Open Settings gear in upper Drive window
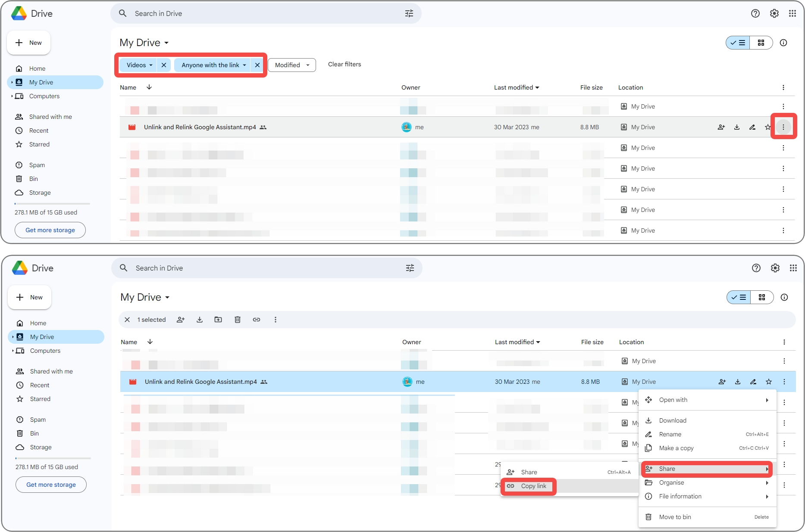This screenshot has width=805, height=532. [x=774, y=13]
